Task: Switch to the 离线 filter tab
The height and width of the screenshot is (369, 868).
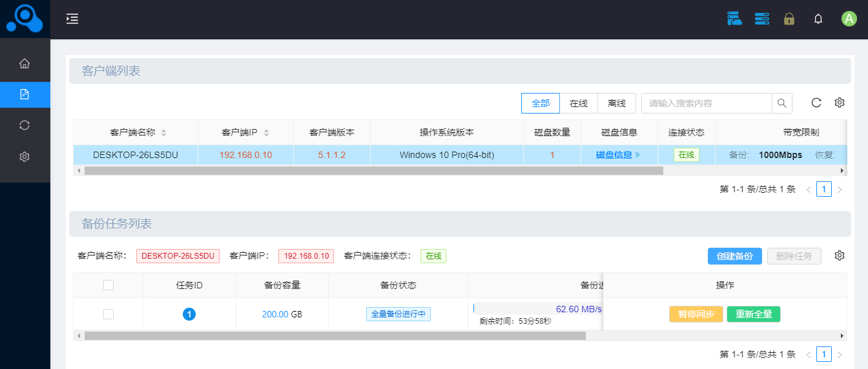Action: (617, 103)
